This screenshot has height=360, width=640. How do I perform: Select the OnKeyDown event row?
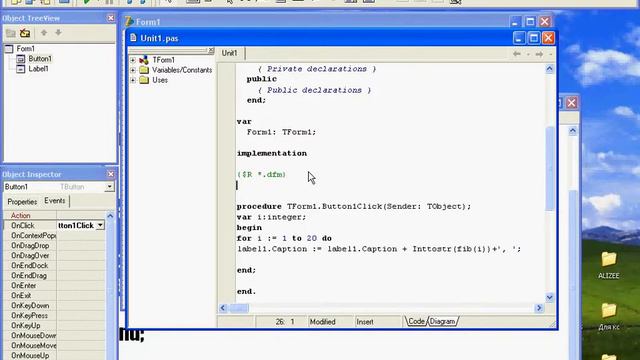[54, 306]
